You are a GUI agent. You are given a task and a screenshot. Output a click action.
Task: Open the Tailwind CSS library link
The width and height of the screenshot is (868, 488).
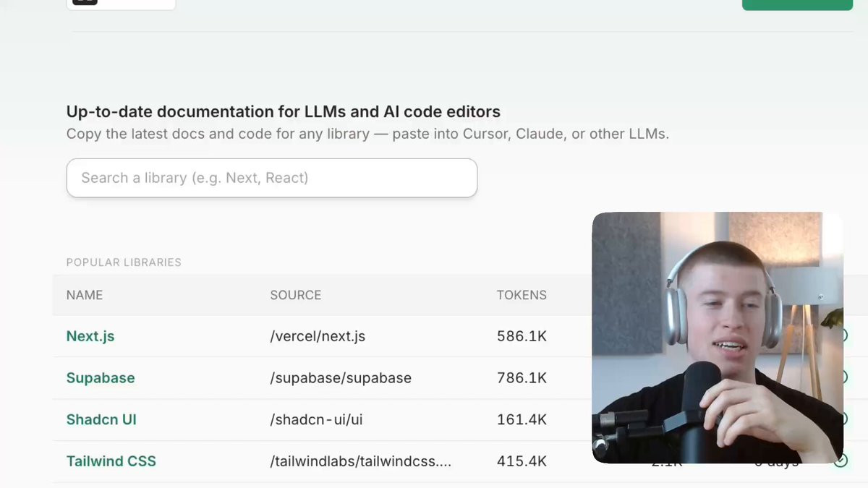pos(111,461)
